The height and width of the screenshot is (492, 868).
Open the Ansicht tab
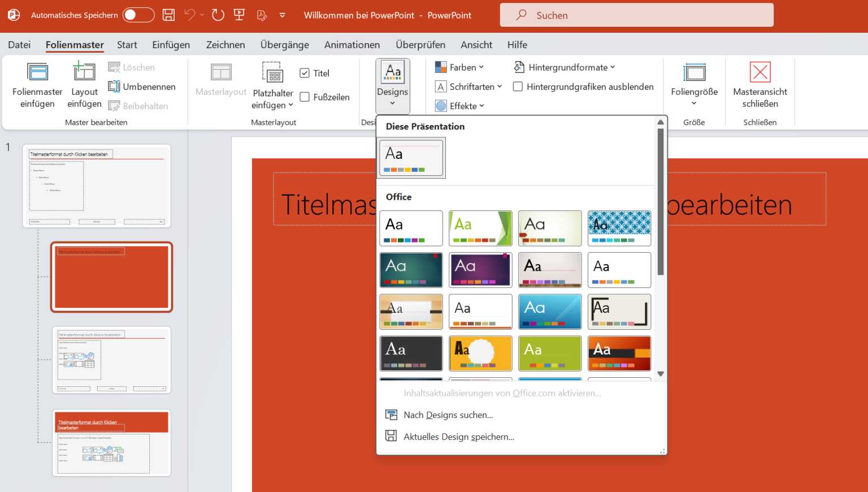click(476, 45)
